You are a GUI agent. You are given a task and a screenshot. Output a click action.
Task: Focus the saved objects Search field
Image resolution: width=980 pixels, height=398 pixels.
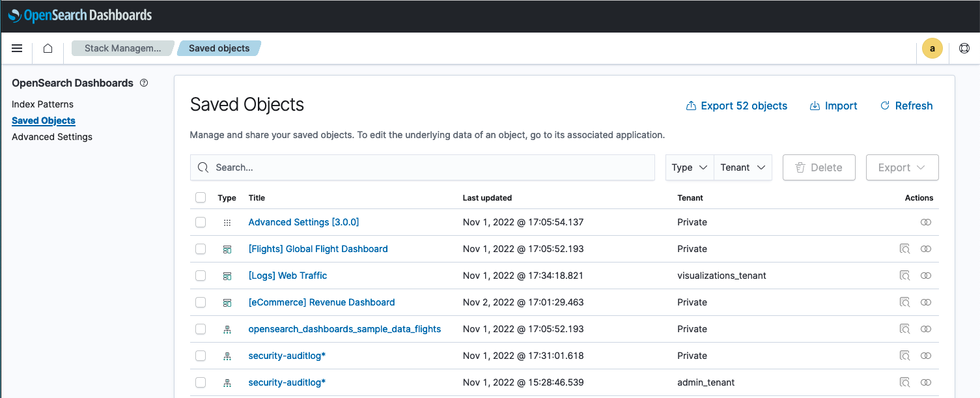(x=423, y=167)
